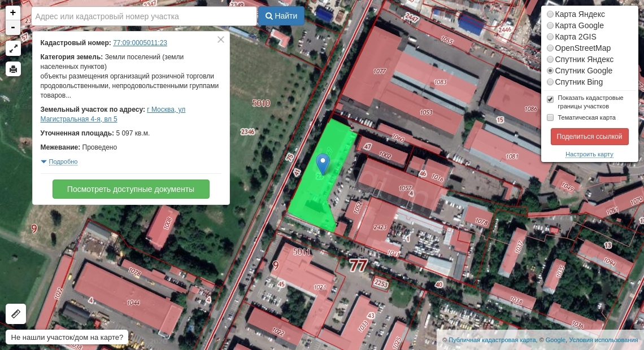Image resolution: width=644 pixels, height=350 pixels.
Task: Select Карта Яндекс map layer
Action: click(x=550, y=14)
